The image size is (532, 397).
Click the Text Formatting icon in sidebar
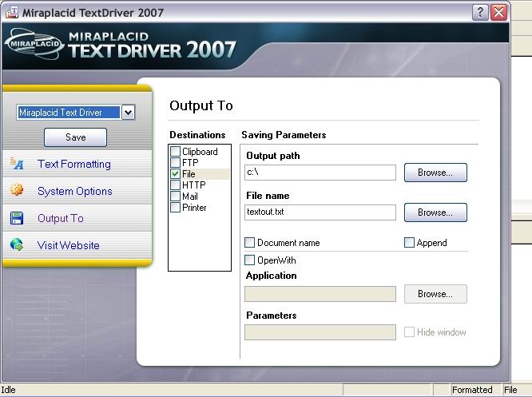17,164
